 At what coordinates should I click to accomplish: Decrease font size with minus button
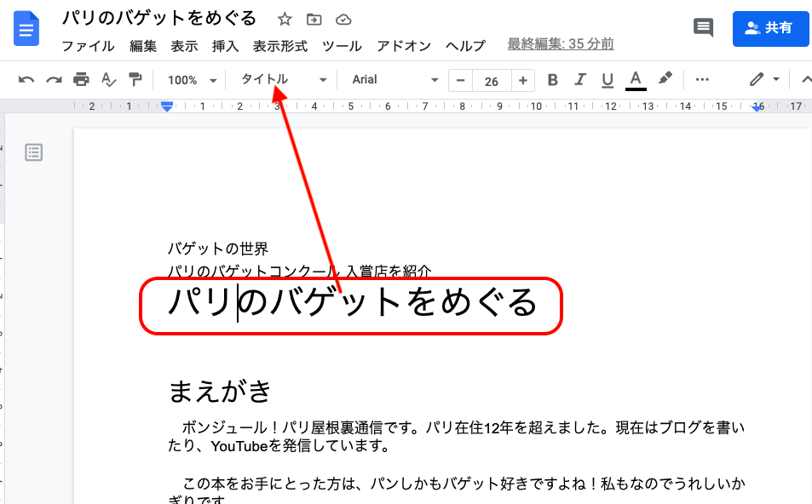[460, 81]
